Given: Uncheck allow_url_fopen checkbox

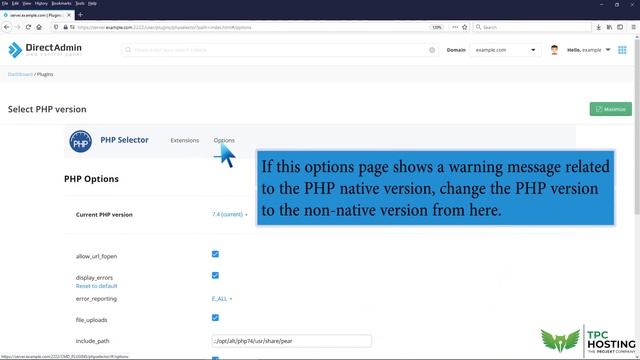Looking at the screenshot, I should click(215, 254).
